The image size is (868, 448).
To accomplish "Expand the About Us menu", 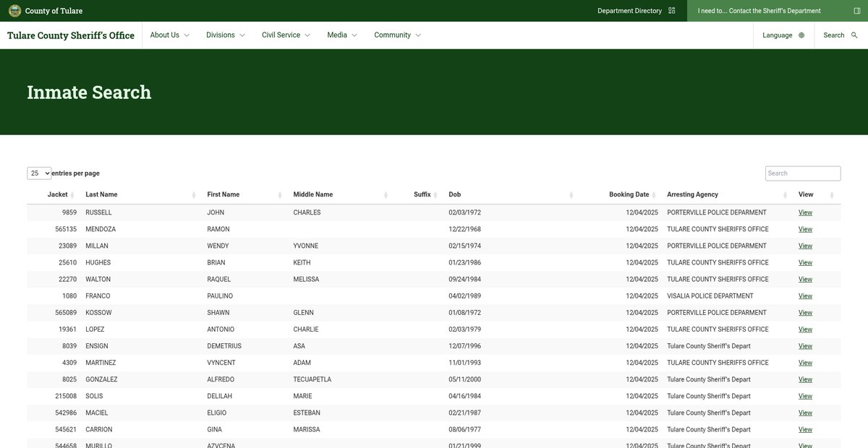I will 169,35.
